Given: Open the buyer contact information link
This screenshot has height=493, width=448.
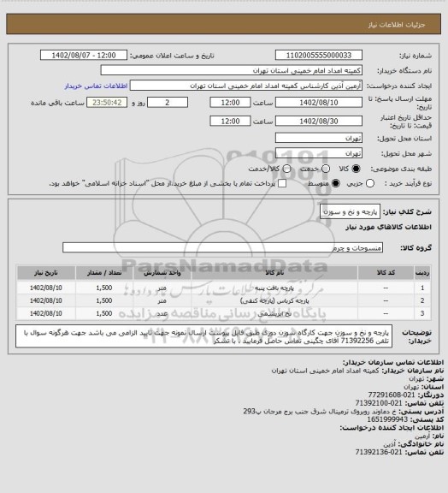Looking at the screenshot, I should pyautogui.click(x=96, y=86).
